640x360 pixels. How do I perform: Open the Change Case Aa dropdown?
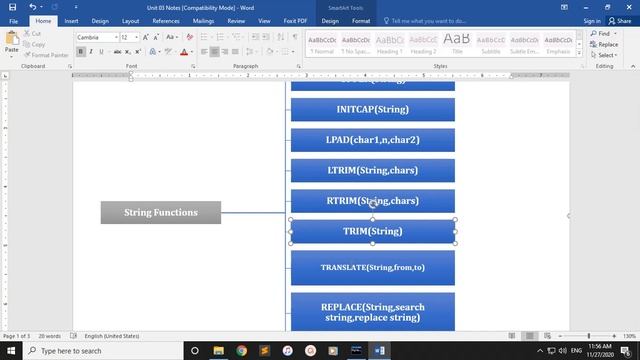pos(172,37)
